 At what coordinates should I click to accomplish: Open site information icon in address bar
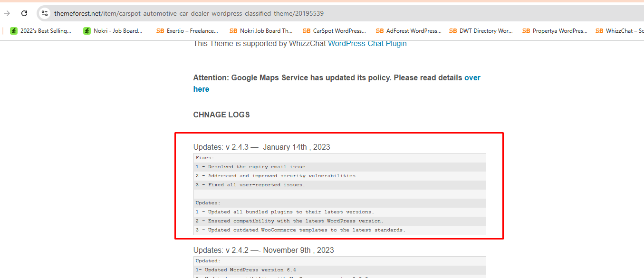45,13
